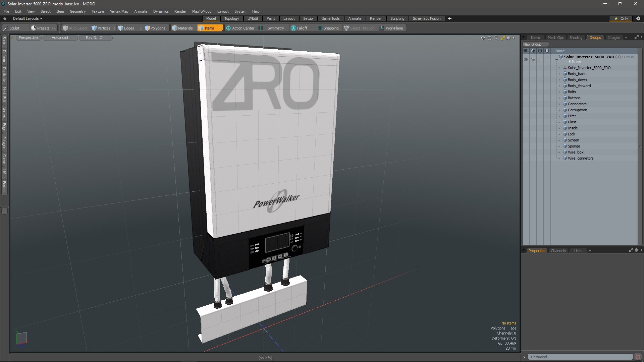Switch to the Shading panel tab
644x362 pixels.
click(x=576, y=38)
